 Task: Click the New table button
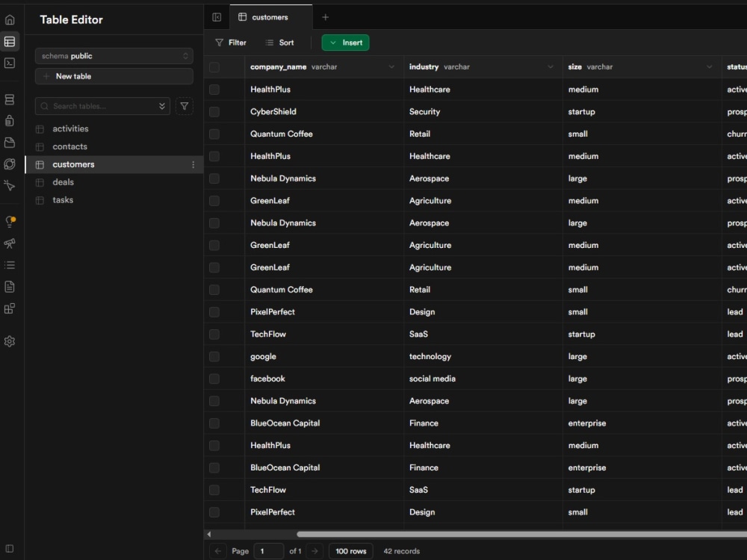[114, 76]
